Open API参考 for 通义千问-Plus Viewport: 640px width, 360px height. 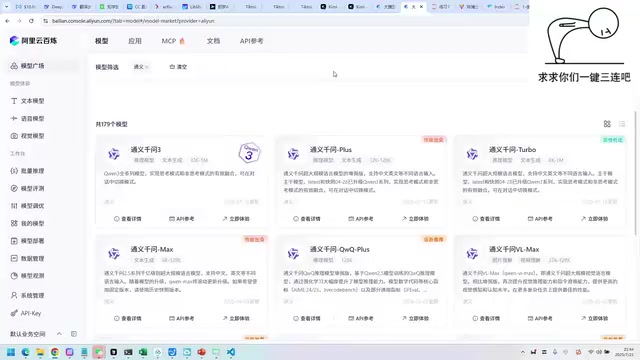point(361,219)
